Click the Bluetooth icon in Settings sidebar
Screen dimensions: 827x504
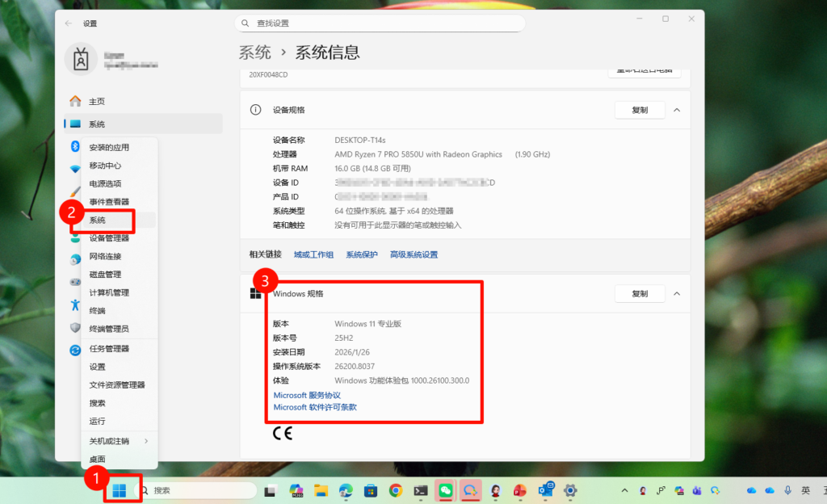75,146
